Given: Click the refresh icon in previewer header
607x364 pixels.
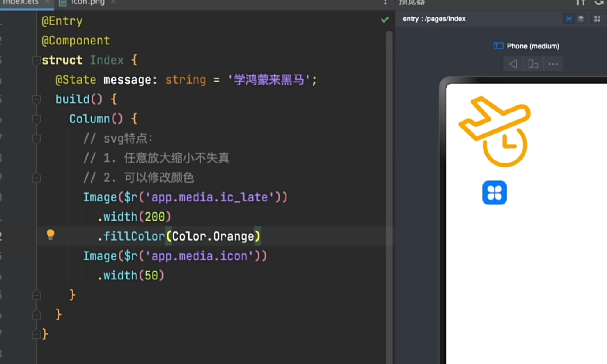Looking at the screenshot, I should pos(600,3).
